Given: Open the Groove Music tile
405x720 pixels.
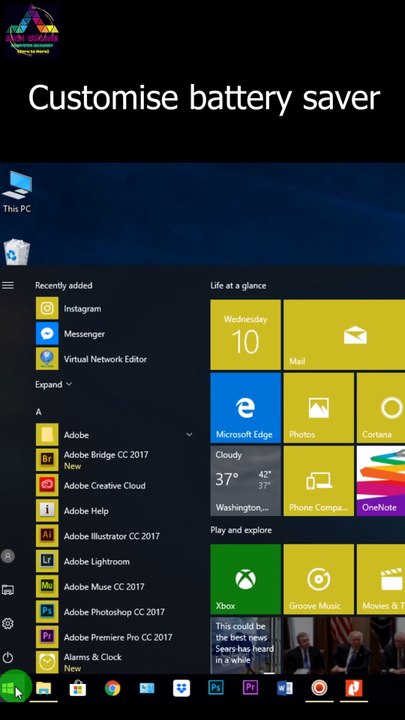Looking at the screenshot, I should (319, 579).
